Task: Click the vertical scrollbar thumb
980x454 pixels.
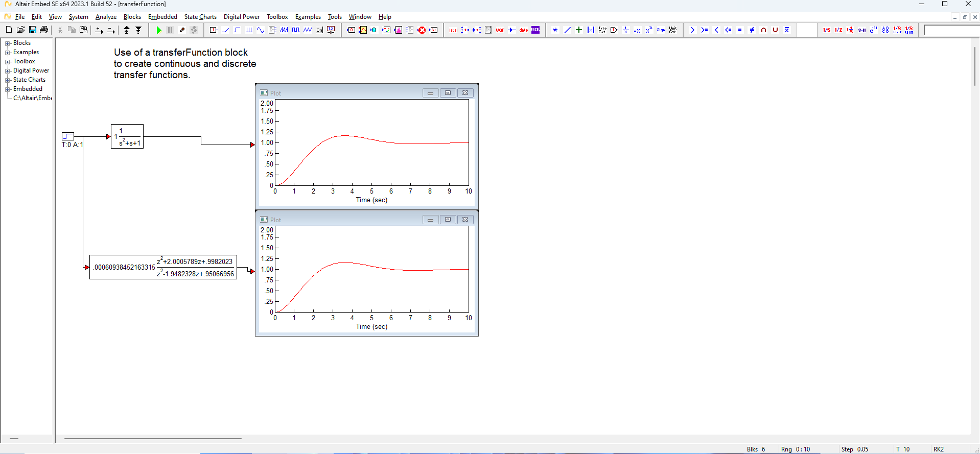Action: [975, 66]
